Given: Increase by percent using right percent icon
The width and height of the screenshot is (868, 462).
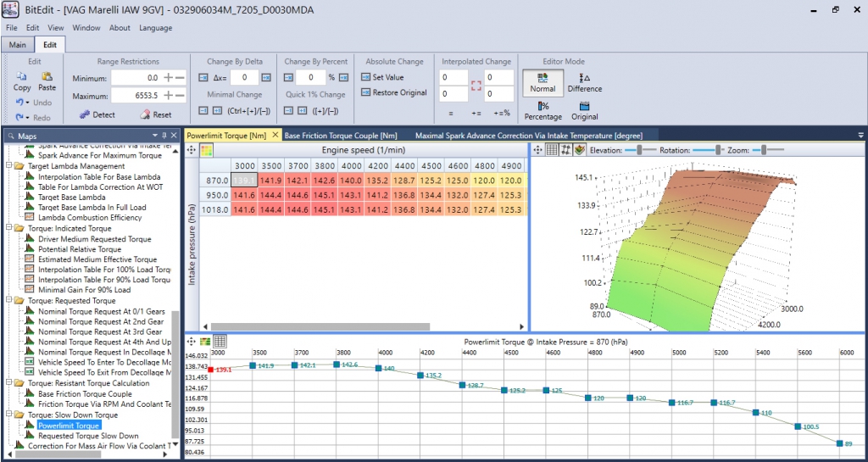Looking at the screenshot, I should tap(344, 77).
